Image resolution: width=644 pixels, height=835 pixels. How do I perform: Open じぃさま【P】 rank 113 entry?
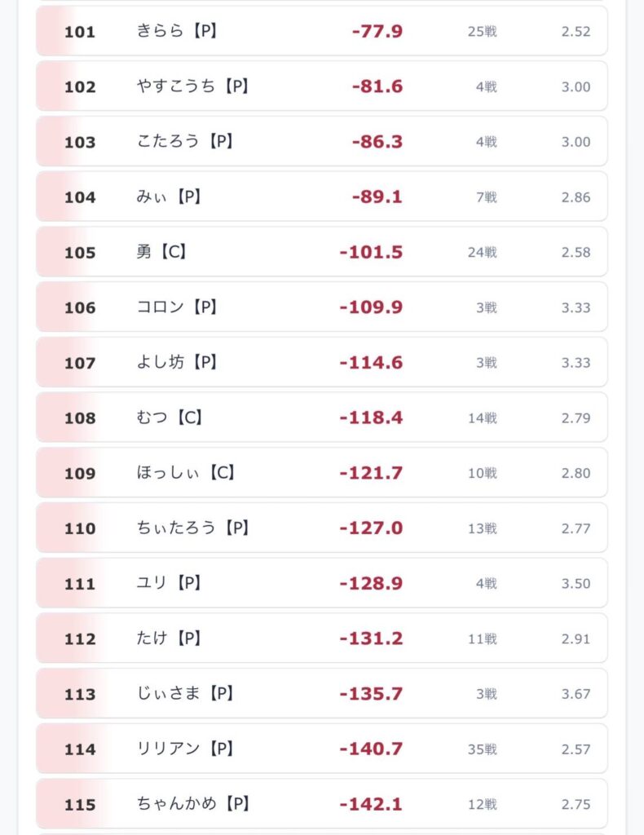321,693
